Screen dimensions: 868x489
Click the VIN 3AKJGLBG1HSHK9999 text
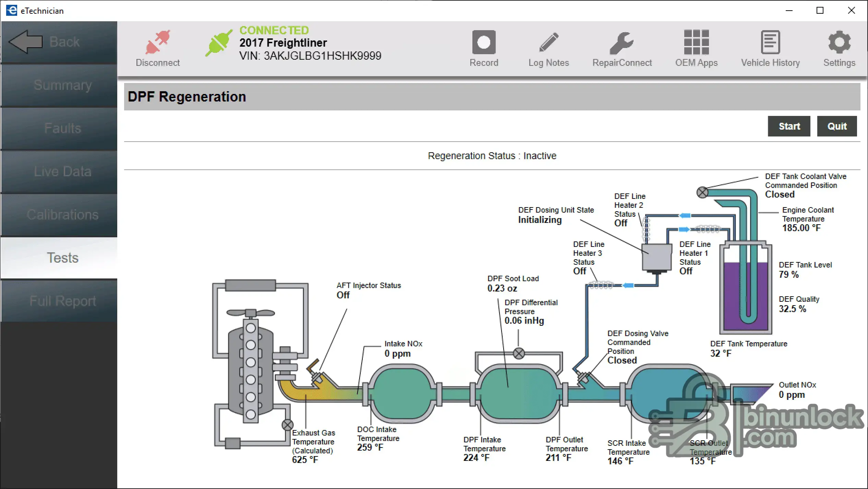pyautogui.click(x=310, y=56)
